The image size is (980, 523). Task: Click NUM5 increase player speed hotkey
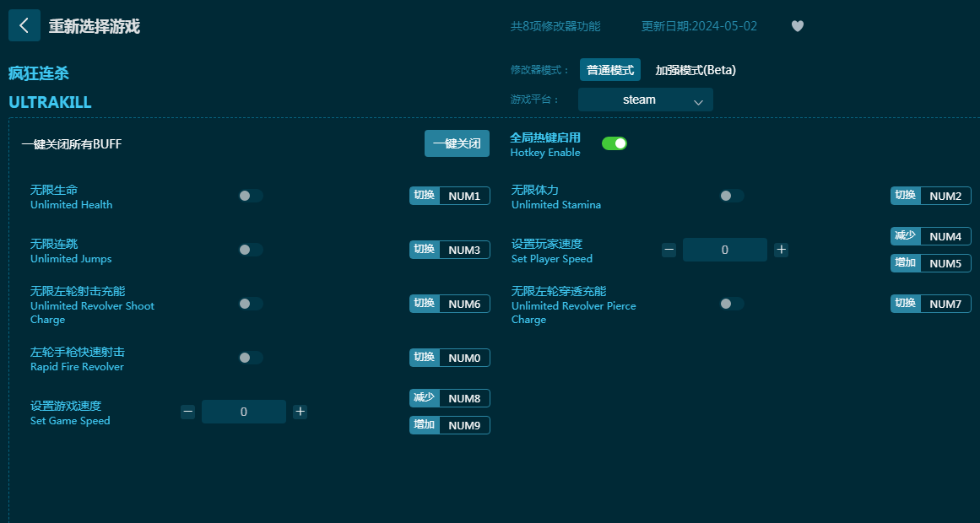(931, 263)
